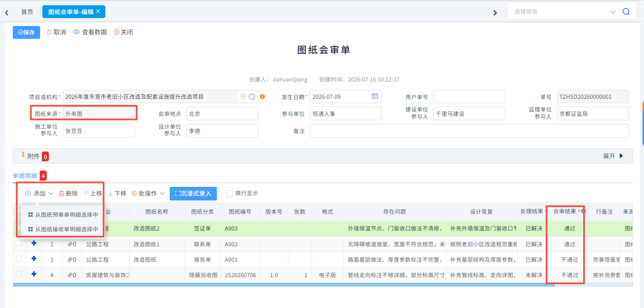Open 查看数据 view data

(90, 32)
